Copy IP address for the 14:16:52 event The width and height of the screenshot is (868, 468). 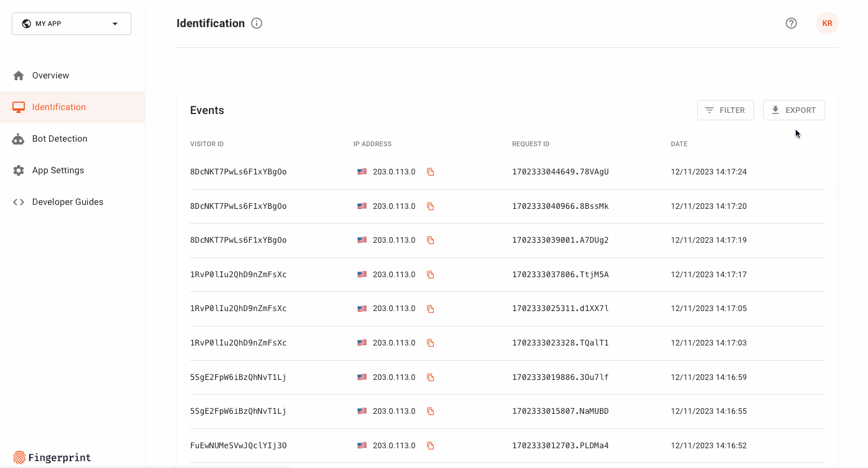point(430,446)
